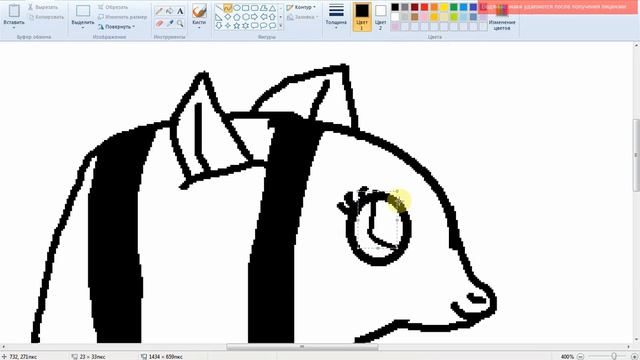Choose the straight Line shape
The height and width of the screenshot is (360, 640).
[x=219, y=8]
